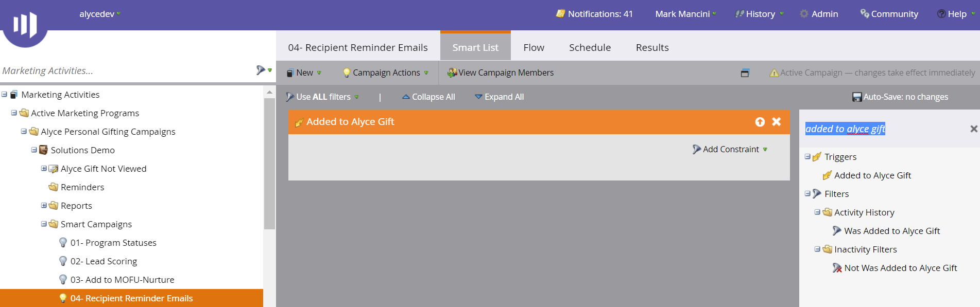980x307 pixels.
Task: Move the Added to Alyce Gift trigger up
Action: tap(760, 122)
